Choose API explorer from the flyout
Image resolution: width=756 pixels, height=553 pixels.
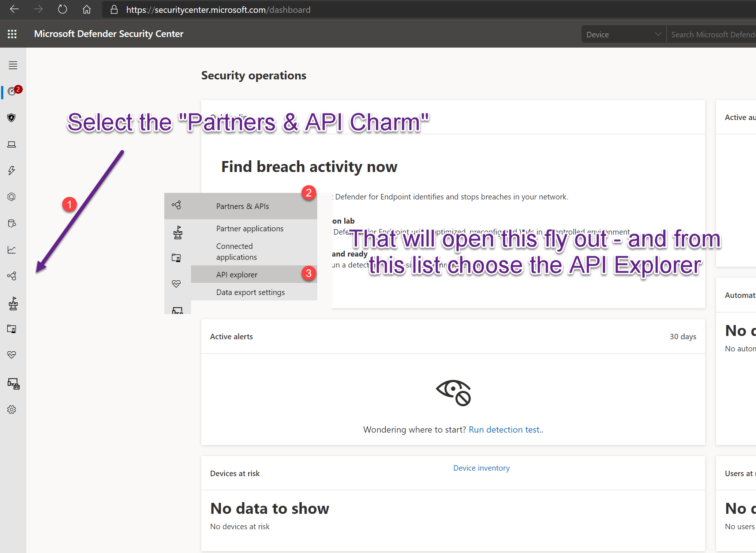coord(237,274)
